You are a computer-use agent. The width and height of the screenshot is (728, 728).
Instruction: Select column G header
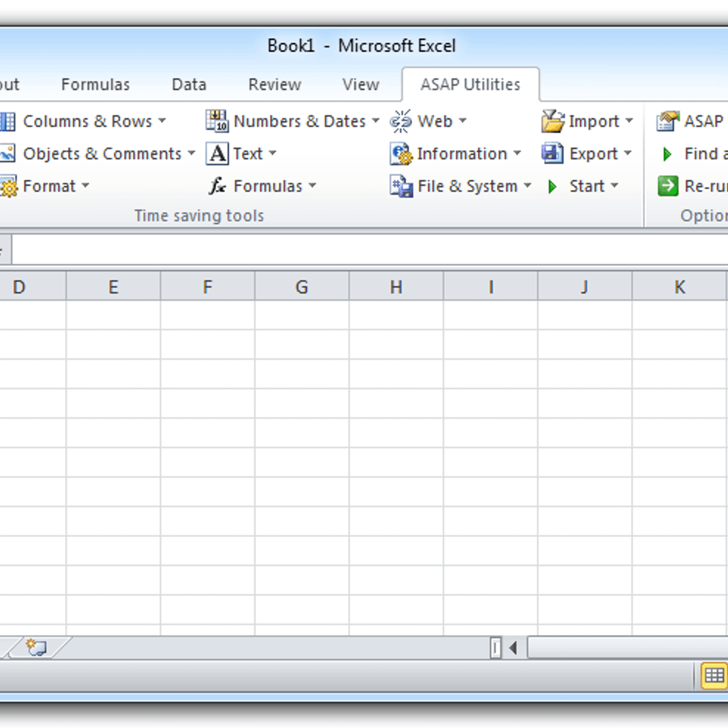pyautogui.click(x=302, y=287)
